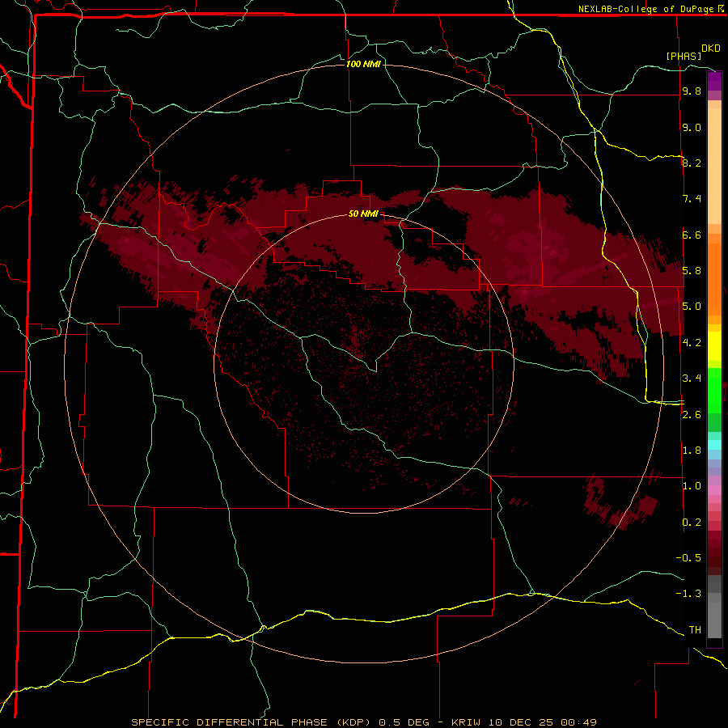This screenshot has width=728, height=728.
Task: Click the 6.6 value on color scale
Action: (692, 235)
